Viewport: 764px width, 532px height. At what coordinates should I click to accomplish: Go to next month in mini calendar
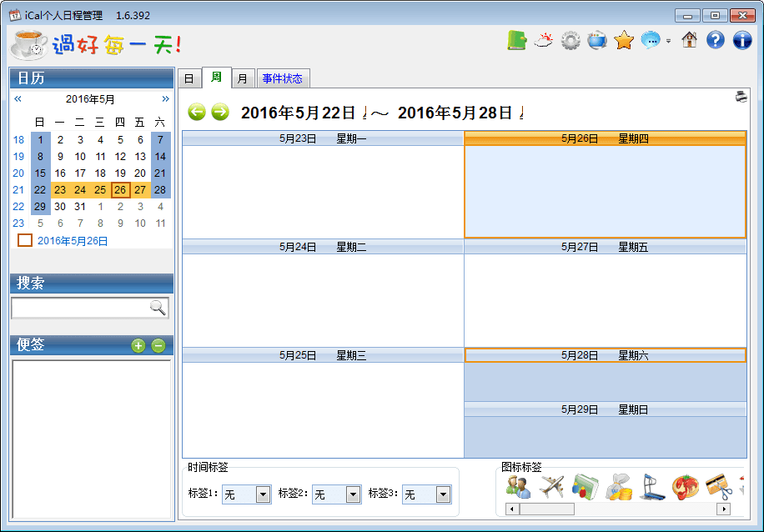(x=166, y=99)
